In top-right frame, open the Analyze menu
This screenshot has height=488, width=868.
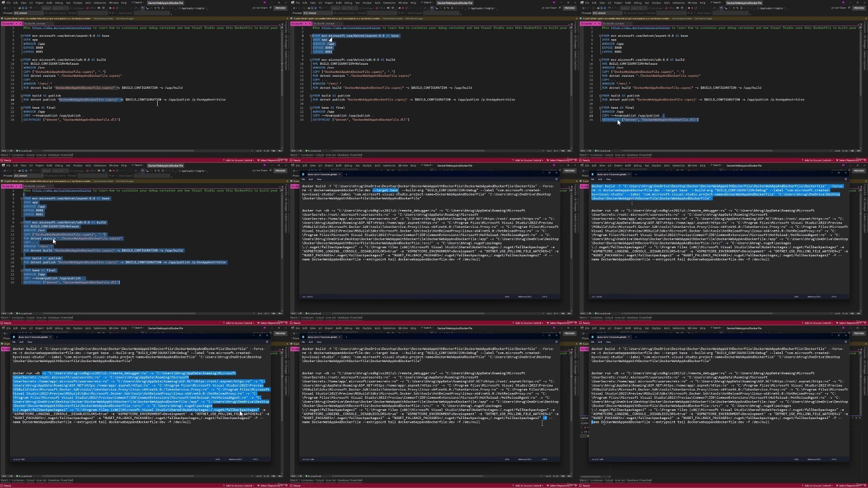pyautogui.click(x=656, y=2)
